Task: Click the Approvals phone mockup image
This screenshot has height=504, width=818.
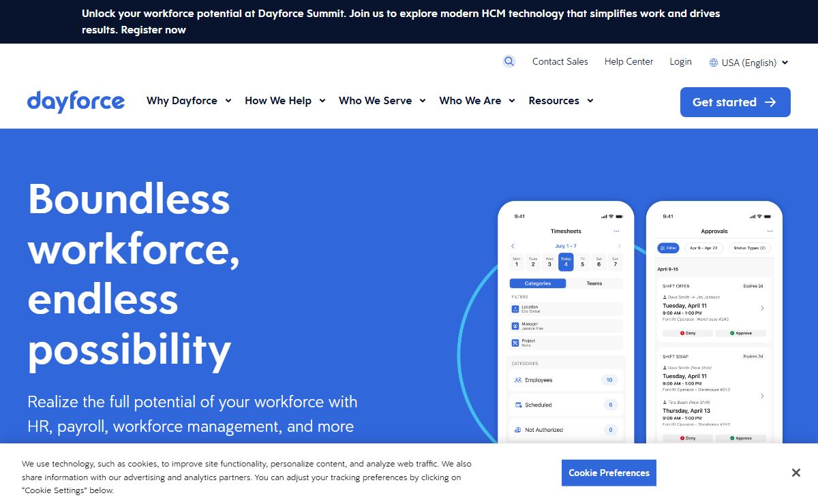Action: 714,323
